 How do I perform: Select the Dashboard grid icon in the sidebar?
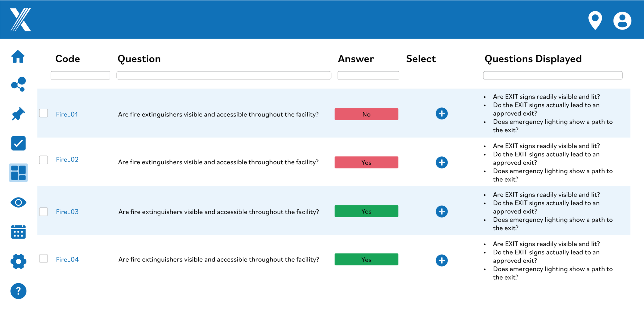[x=18, y=173]
